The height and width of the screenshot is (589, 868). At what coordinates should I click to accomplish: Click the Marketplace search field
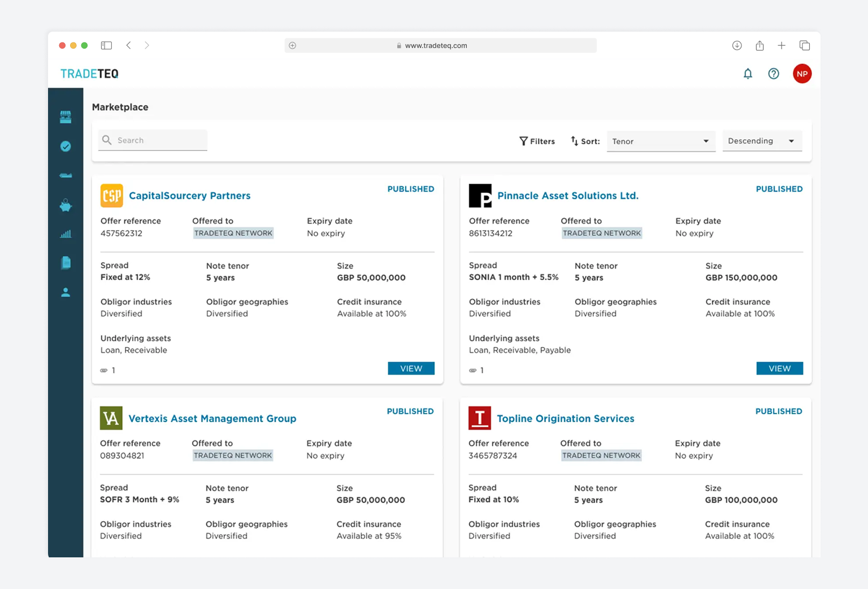[158, 140]
